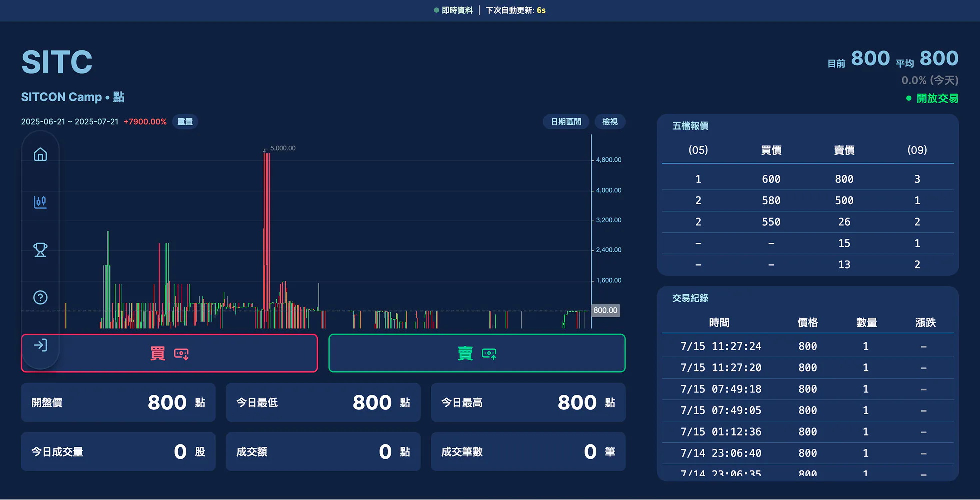Viewport: 980px width, 500px height.
Task: Click the 開盤價 opening price card
Action: pyautogui.click(x=118, y=402)
